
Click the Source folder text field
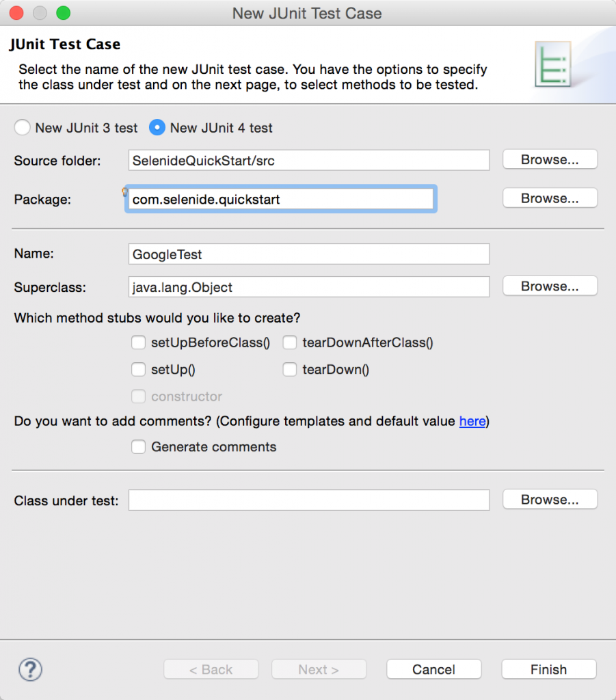coord(309,161)
